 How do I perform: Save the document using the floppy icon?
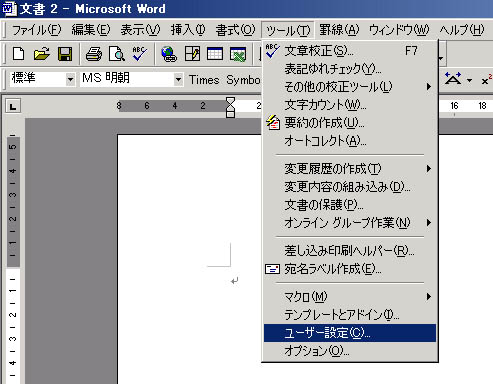click(65, 54)
